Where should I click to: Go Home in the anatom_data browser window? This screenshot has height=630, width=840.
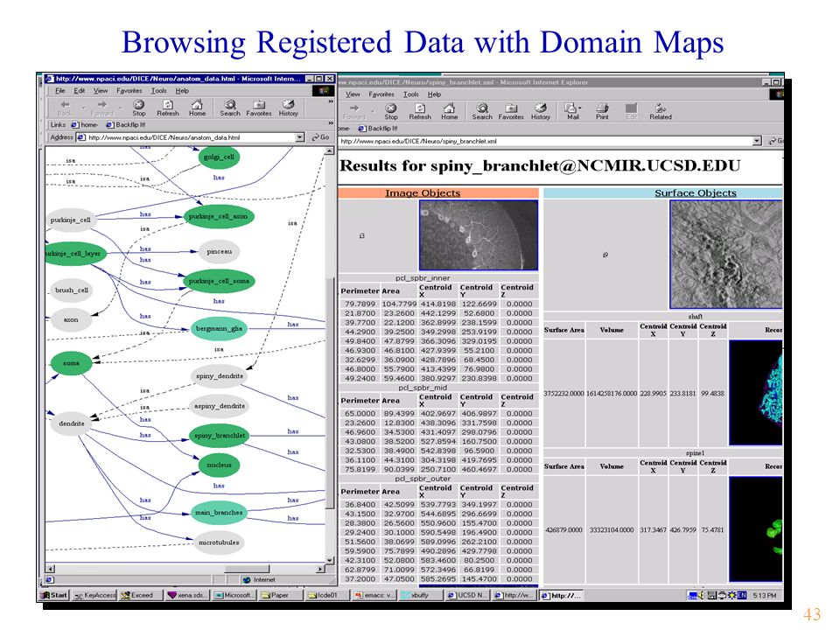point(197,108)
